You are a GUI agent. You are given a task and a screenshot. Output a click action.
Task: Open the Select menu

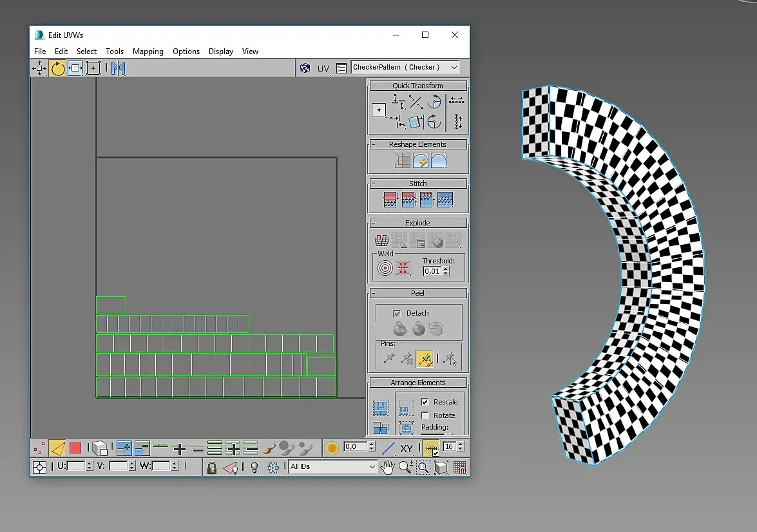(x=86, y=51)
